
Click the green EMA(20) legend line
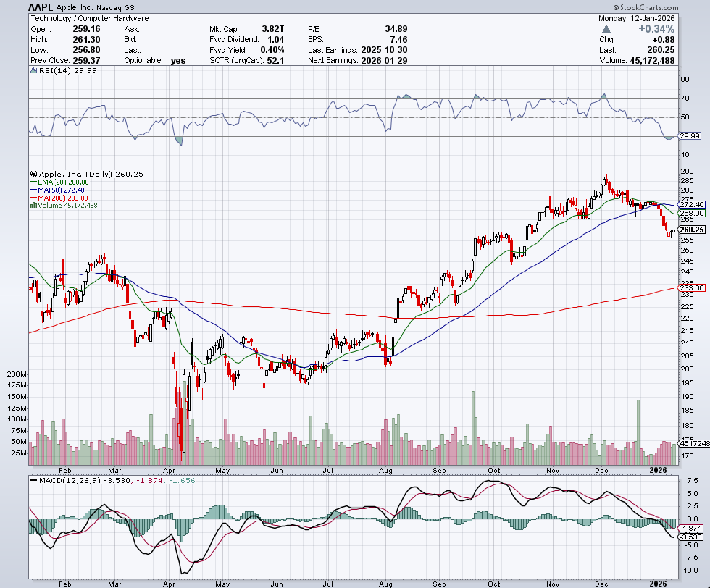point(33,182)
